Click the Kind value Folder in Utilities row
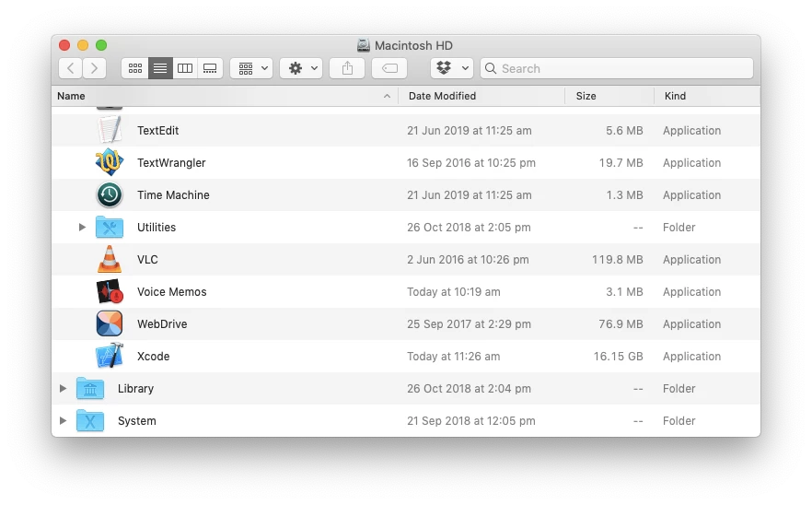Screen dimensions: 812x505 (679, 227)
